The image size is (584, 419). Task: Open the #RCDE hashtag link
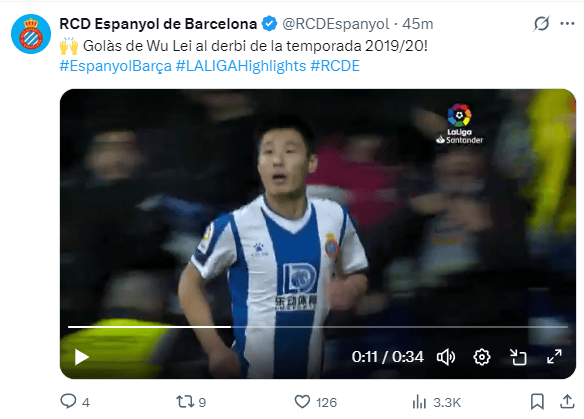[x=335, y=66]
